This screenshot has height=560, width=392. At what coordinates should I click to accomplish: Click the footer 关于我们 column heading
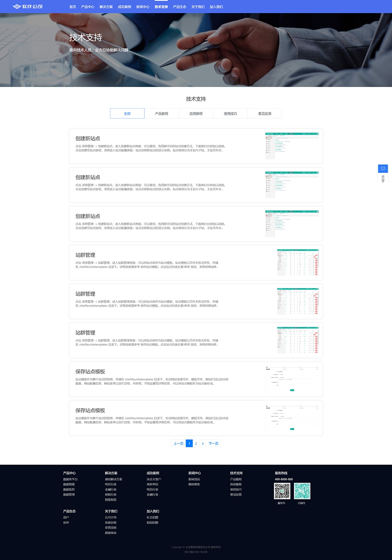pos(111,511)
